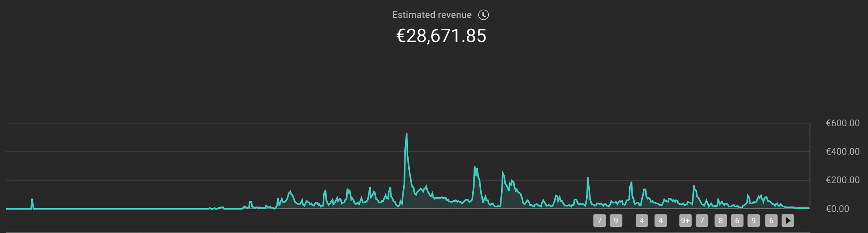The height and width of the screenshot is (233, 868).
Task: Open the 6 marker beside the play marker
Action: pos(771,221)
